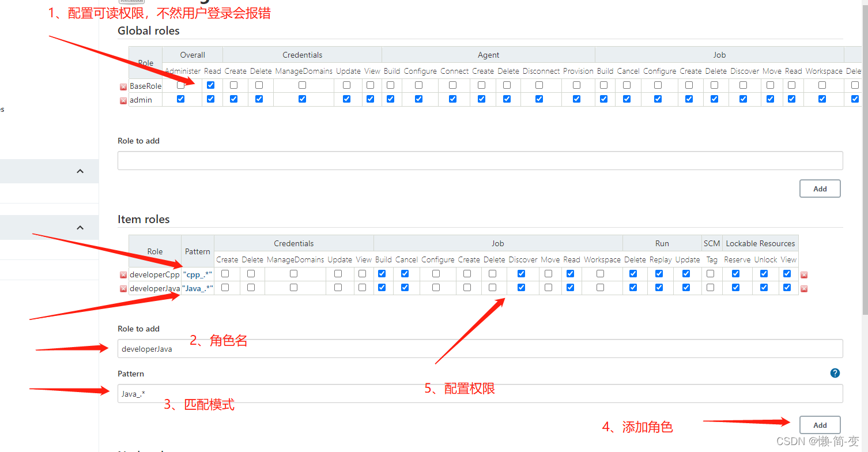This screenshot has width=868, height=452.
Task: Uncheck developerJava Run Update checkbox
Action: [686, 287]
